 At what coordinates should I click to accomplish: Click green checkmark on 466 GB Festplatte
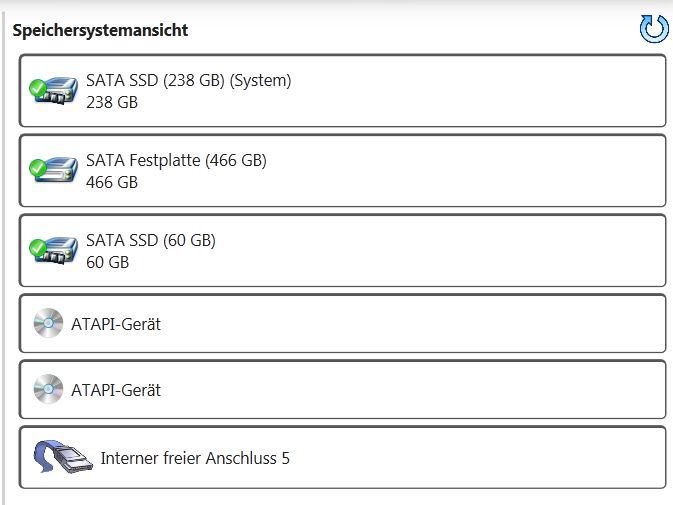pos(38,168)
